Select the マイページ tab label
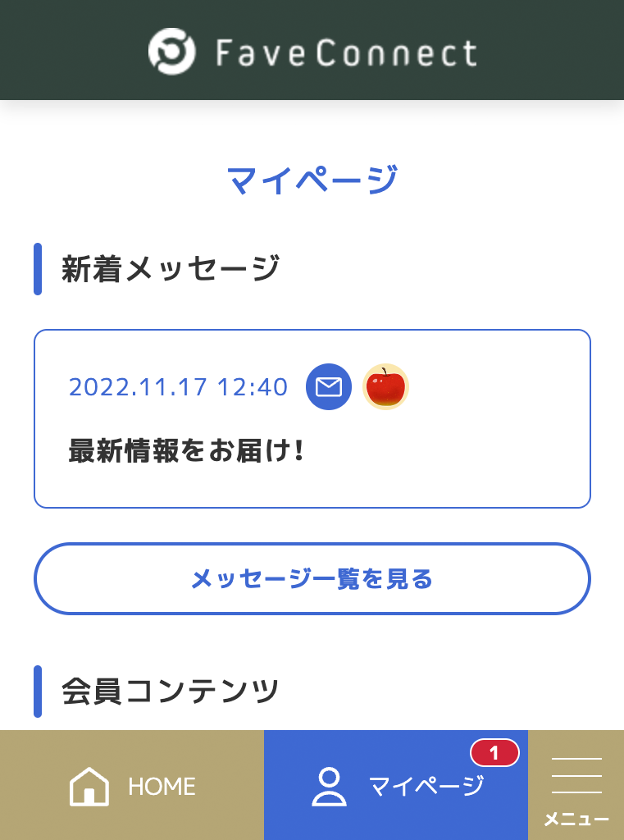Image resolution: width=624 pixels, height=840 pixels. tap(426, 786)
